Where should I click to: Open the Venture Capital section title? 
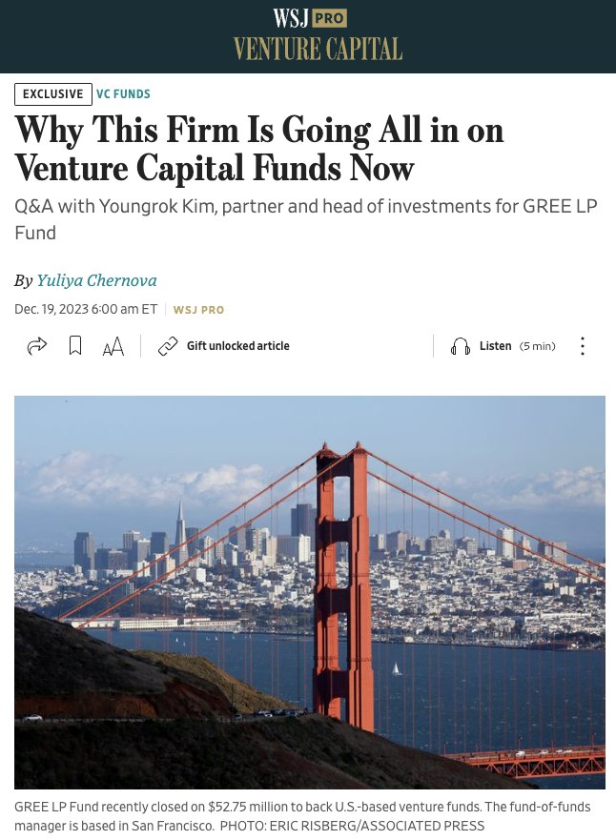pyautogui.click(x=318, y=49)
